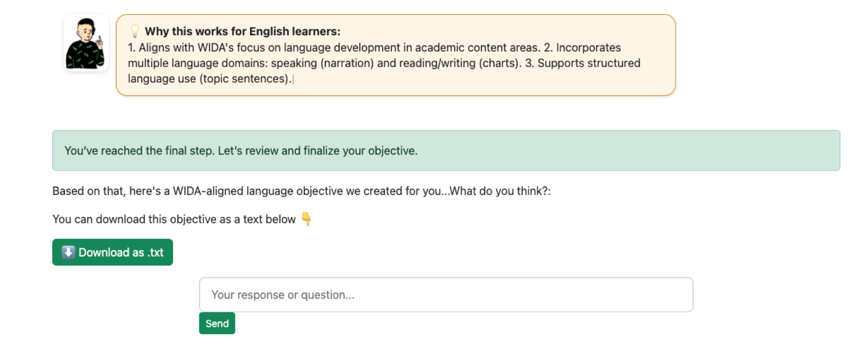868x349 pixels.
Task: Click the 'What do you think?:' text
Action: coord(500,191)
